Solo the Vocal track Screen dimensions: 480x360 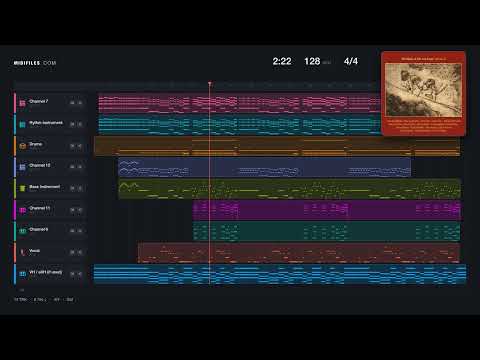pyautogui.click(x=80, y=252)
